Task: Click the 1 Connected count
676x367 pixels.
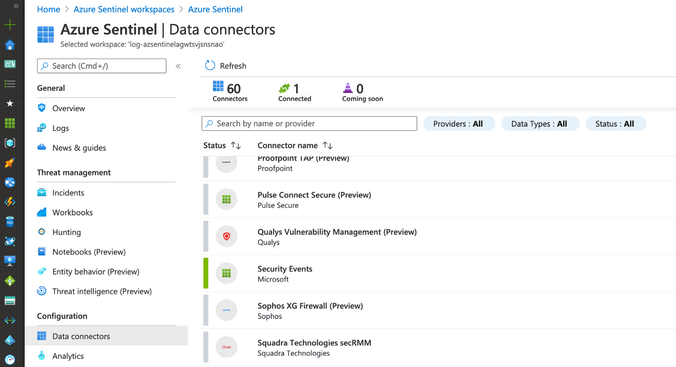Action: pyautogui.click(x=294, y=92)
